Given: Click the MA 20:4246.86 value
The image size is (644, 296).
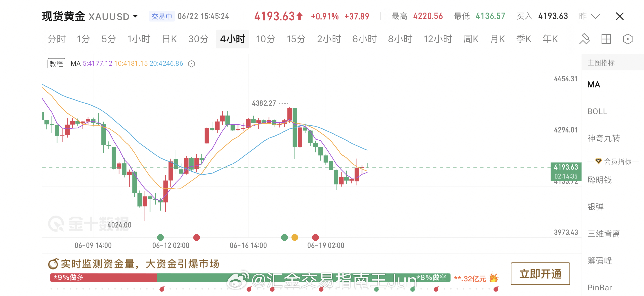Looking at the screenshot, I should pyautogui.click(x=166, y=63).
